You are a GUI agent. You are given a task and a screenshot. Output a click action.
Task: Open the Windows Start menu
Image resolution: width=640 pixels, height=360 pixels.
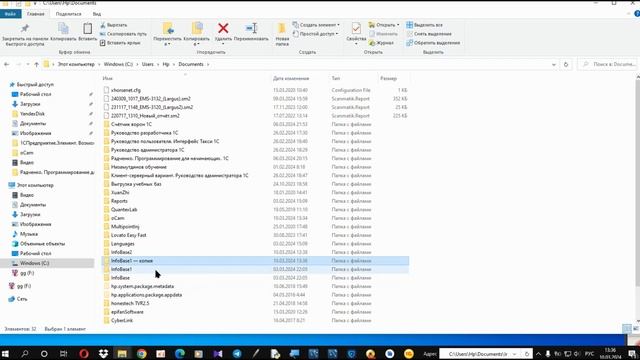point(5,353)
